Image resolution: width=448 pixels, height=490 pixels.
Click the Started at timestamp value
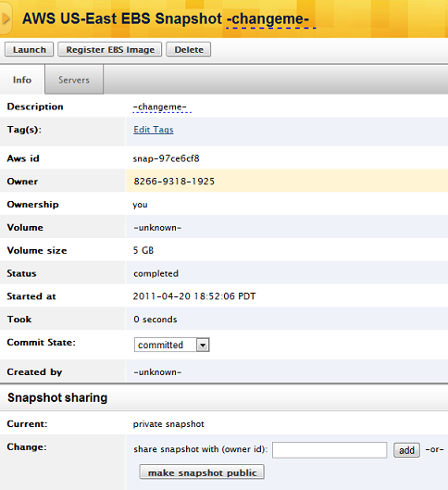194,296
